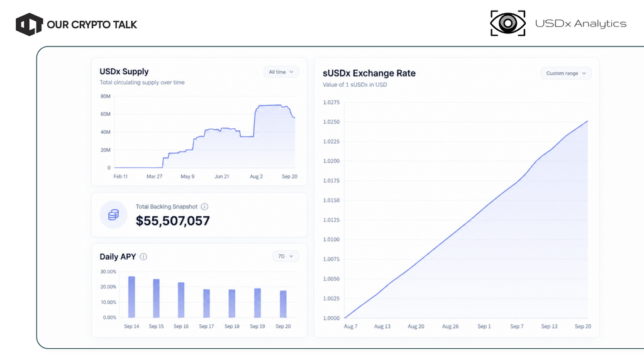644x362 pixels.
Task: Click the Aug 7 label on exchange chart
Action: [351, 326]
